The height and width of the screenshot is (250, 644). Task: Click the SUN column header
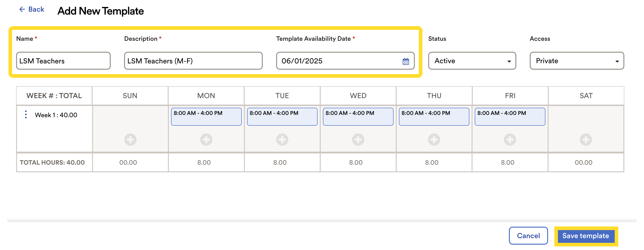click(130, 96)
